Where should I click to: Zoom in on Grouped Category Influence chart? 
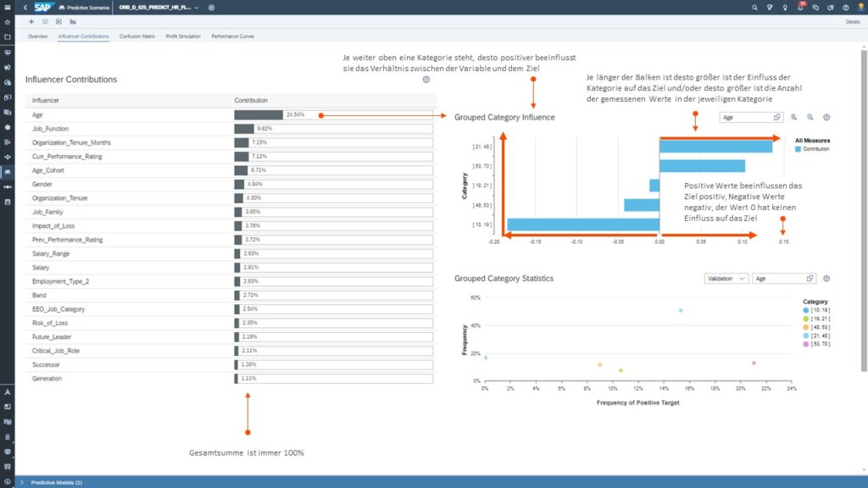point(794,118)
